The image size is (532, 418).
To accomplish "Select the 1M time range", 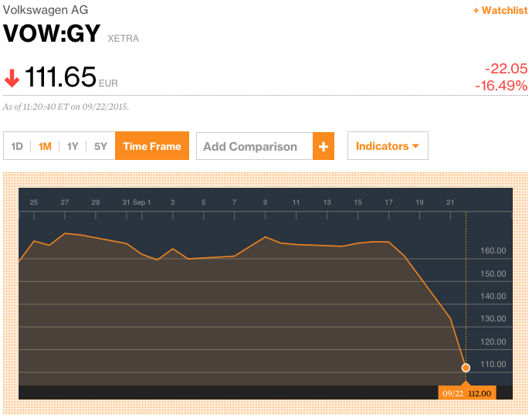I will click(45, 146).
